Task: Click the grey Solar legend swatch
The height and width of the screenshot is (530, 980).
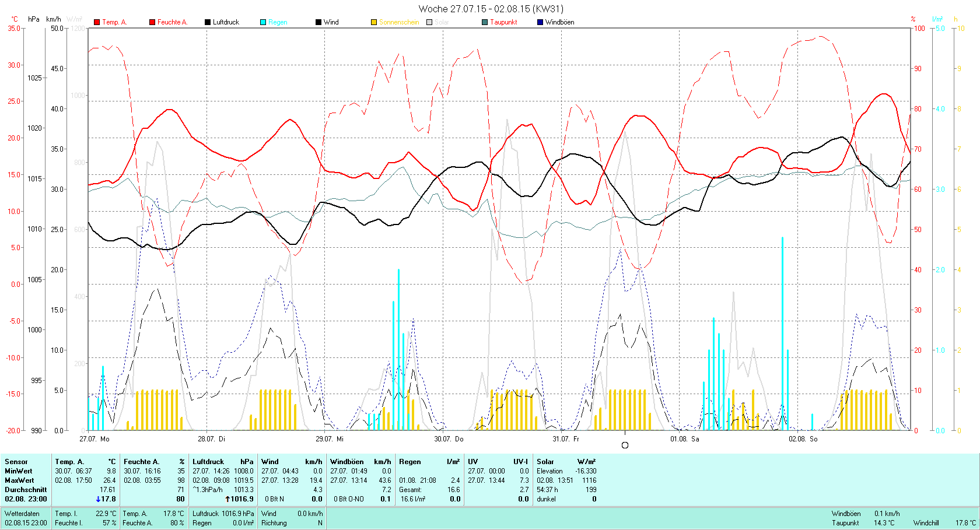Action: (429, 22)
